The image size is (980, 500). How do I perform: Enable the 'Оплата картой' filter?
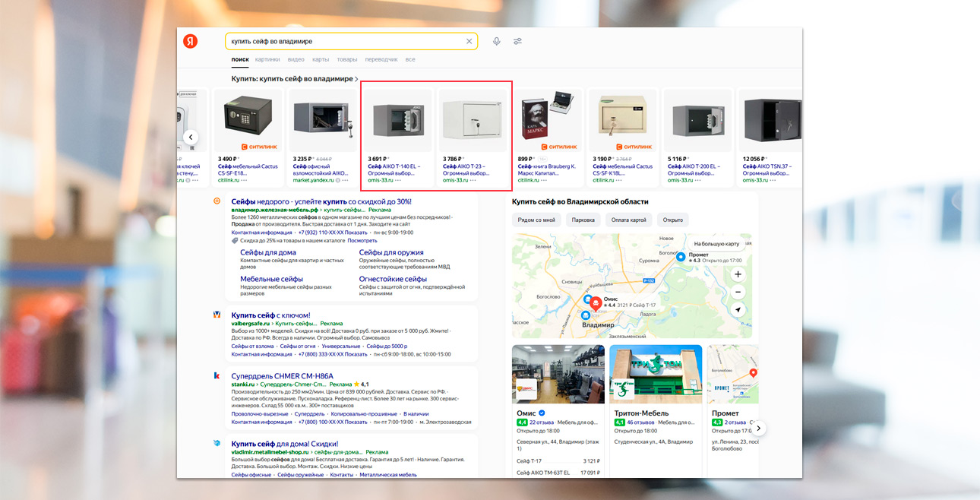point(628,220)
